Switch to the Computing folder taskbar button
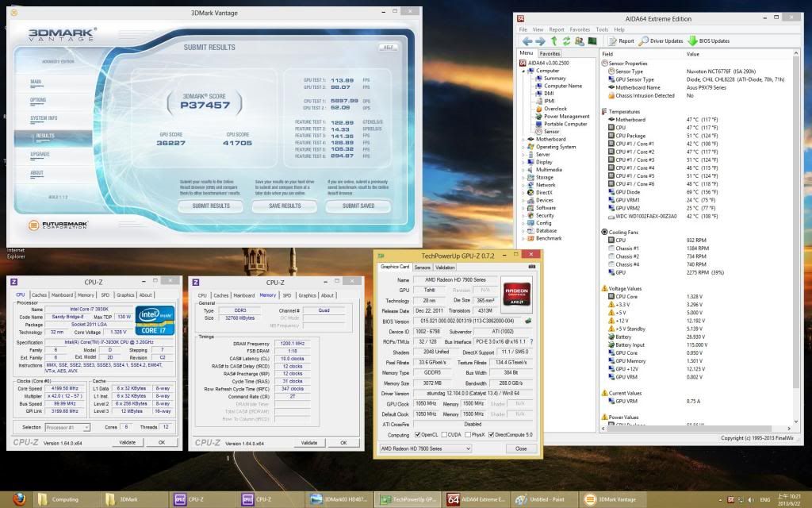Screen dimensions: 812x508 (65, 499)
